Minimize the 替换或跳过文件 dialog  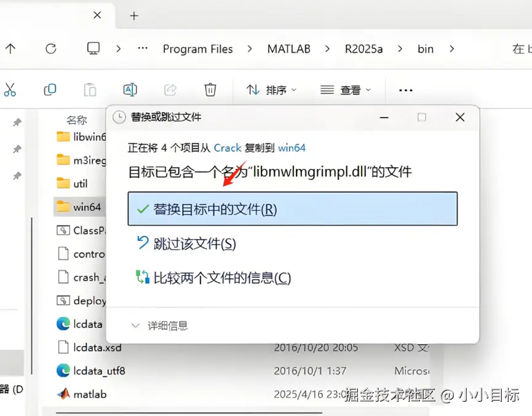[x=384, y=117]
